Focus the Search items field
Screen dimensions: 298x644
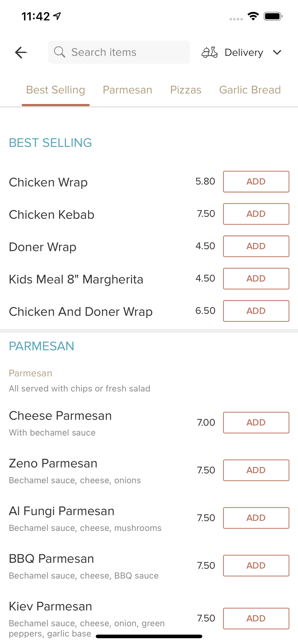tap(119, 52)
